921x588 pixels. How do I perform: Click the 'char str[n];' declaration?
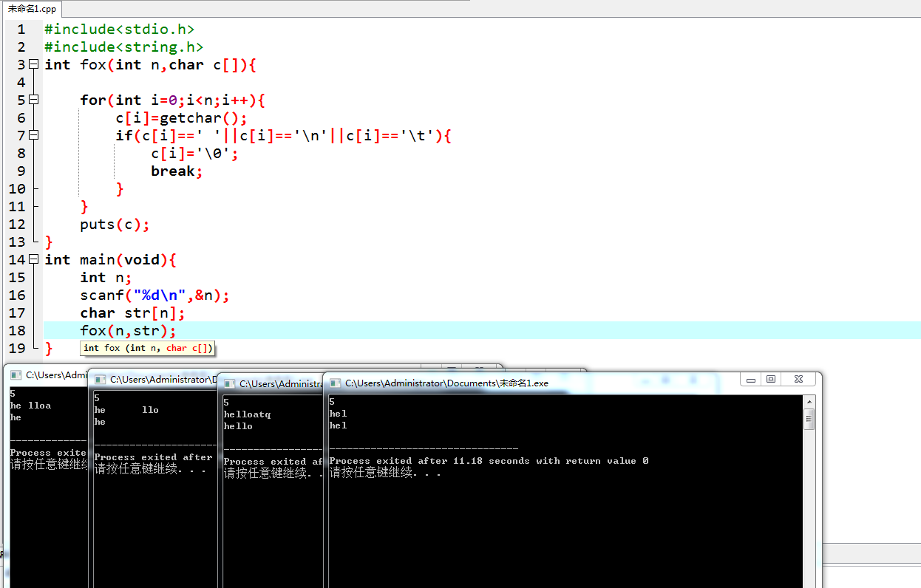[x=133, y=313]
